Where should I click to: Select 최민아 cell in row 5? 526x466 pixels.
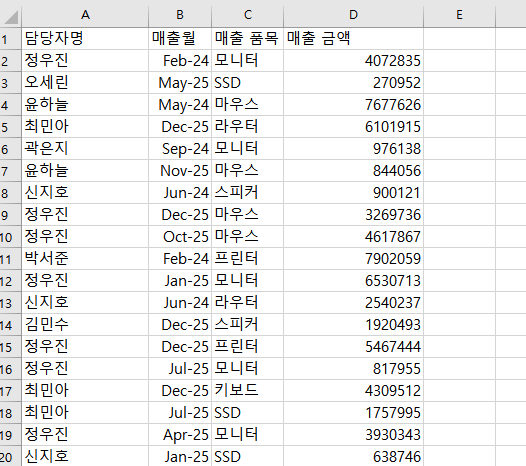(85, 127)
